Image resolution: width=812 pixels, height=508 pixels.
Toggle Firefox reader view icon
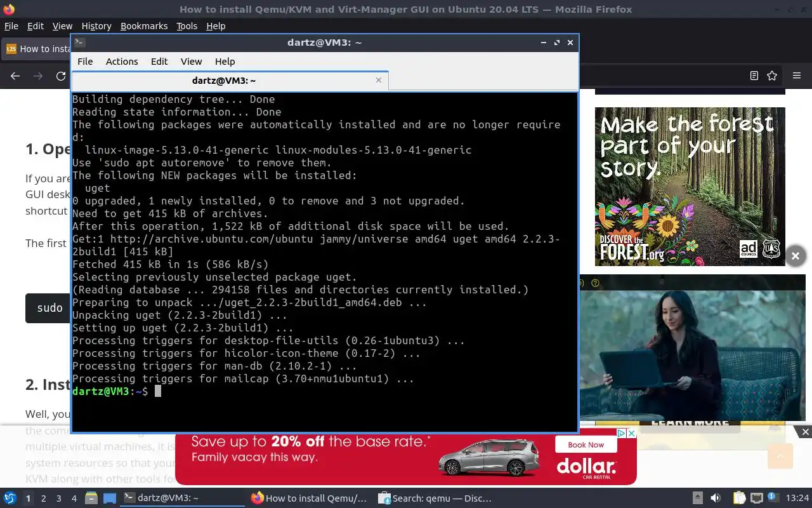(x=754, y=76)
